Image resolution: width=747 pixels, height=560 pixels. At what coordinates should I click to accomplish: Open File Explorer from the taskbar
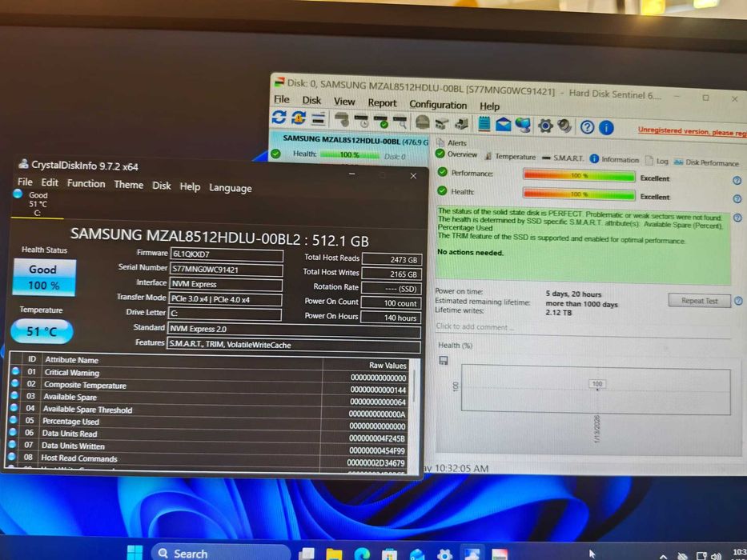click(x=334, y=554)
